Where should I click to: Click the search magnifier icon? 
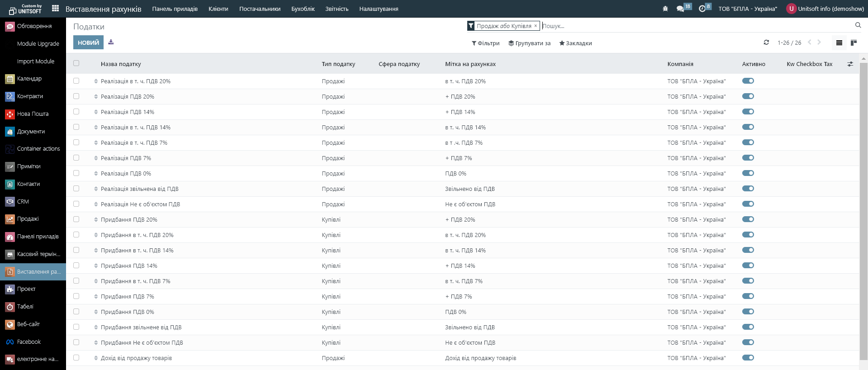pos(858,25)
